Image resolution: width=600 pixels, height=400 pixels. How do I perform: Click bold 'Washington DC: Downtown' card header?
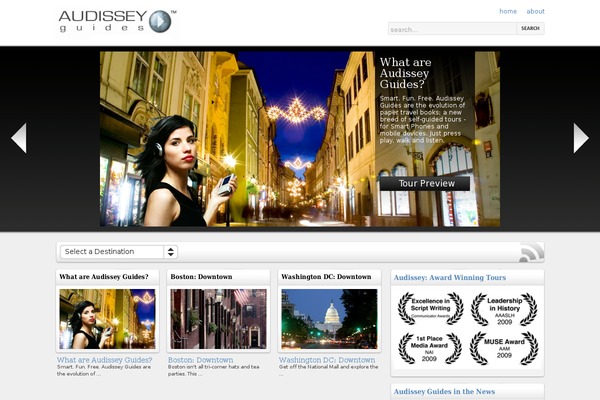pyautogui.click(x=326, y=277)
